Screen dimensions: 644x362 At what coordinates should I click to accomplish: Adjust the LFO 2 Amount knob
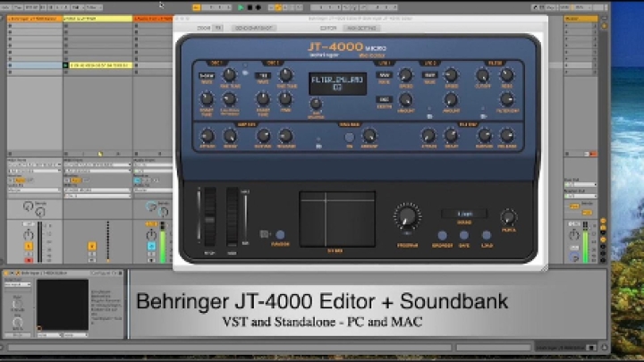point(451,99)
